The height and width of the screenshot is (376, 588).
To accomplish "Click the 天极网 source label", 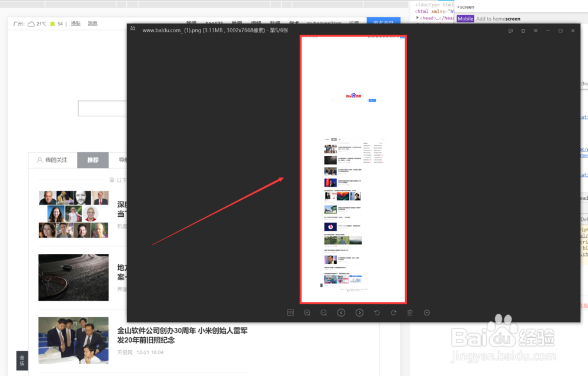I will tap(125, 352).
